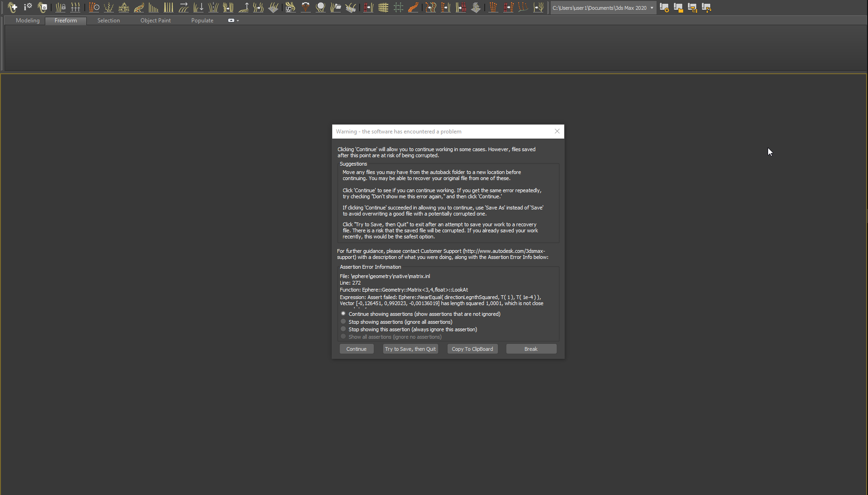
Task: Select the orange braid icon
Action: pos(413,7)
